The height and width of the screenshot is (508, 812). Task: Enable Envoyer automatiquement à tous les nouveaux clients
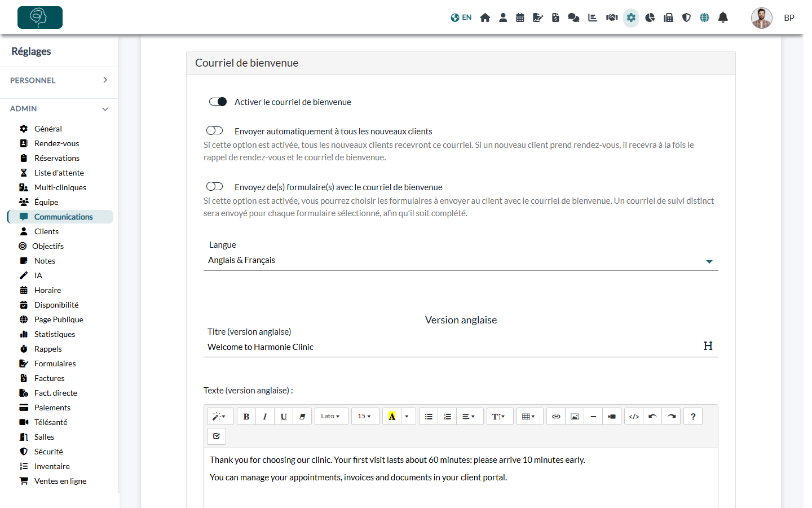[x=215, y=130]
